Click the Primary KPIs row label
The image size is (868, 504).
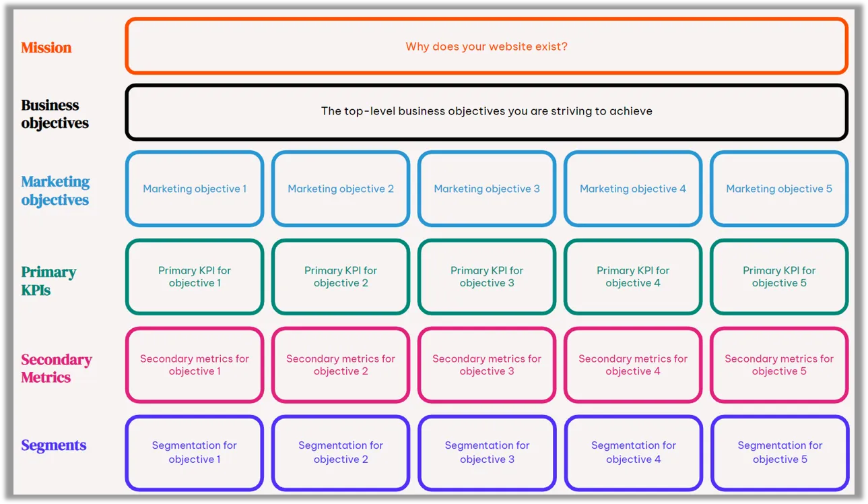click(48, 281)
